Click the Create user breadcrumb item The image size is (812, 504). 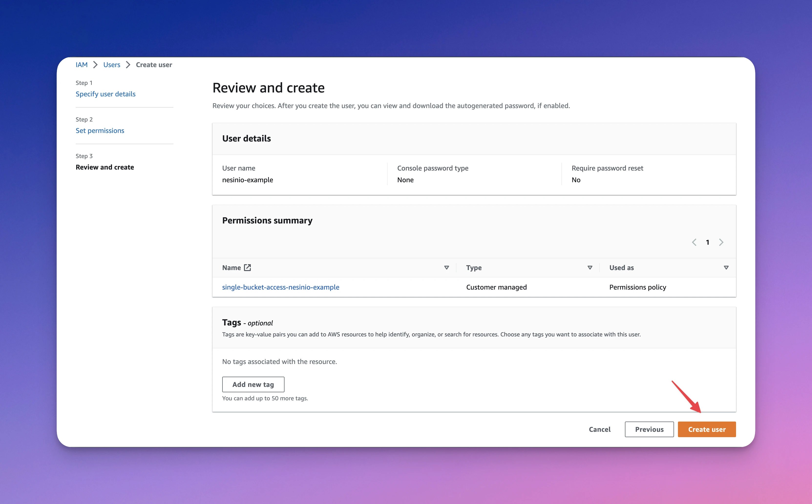click(154, 65)
